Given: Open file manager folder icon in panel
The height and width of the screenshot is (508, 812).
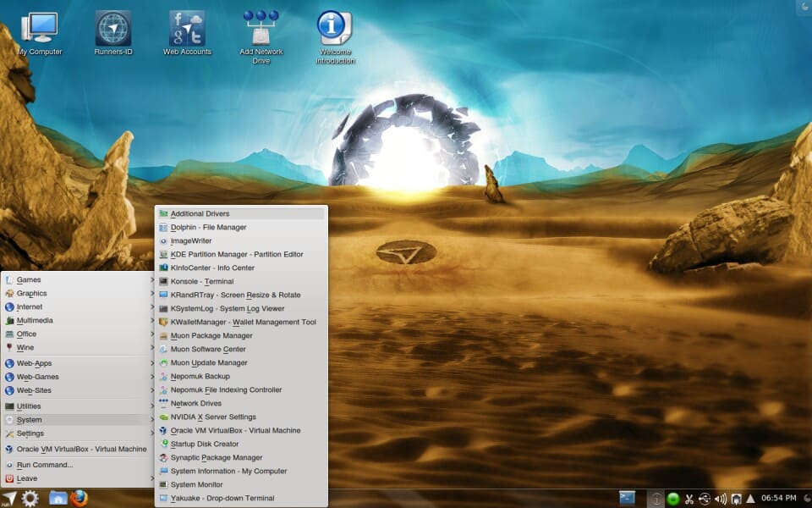Looking at the screenshot, I should click(x=58, y=498).
